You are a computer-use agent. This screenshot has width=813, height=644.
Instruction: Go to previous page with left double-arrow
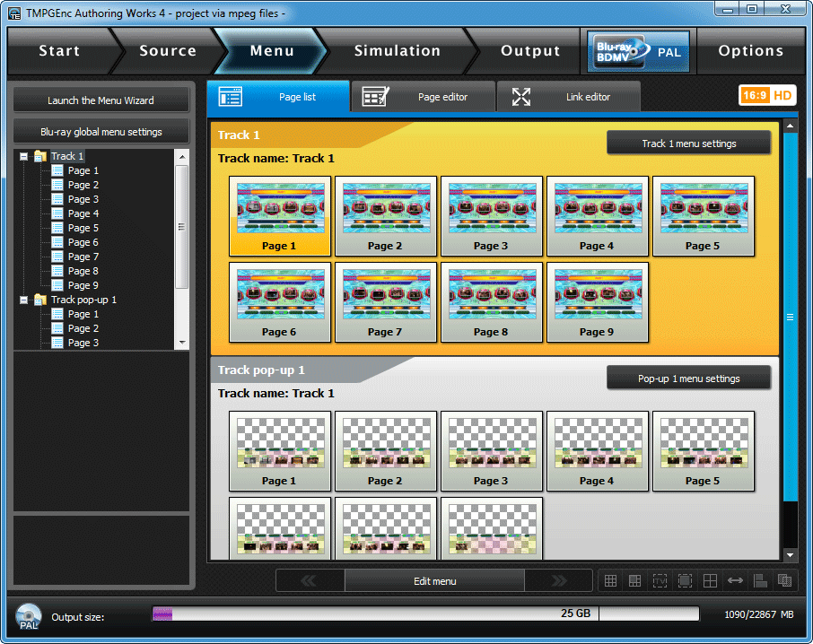tap(310, 581)
